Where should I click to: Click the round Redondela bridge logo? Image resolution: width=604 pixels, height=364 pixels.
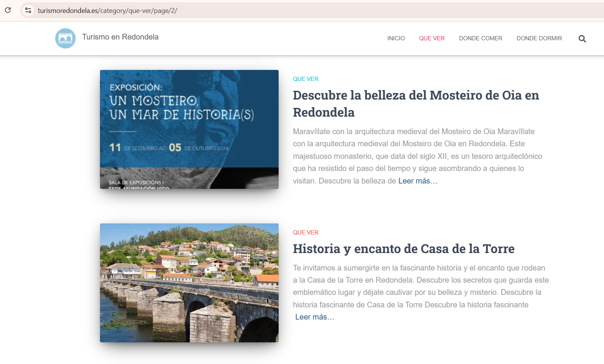point(65,38)
